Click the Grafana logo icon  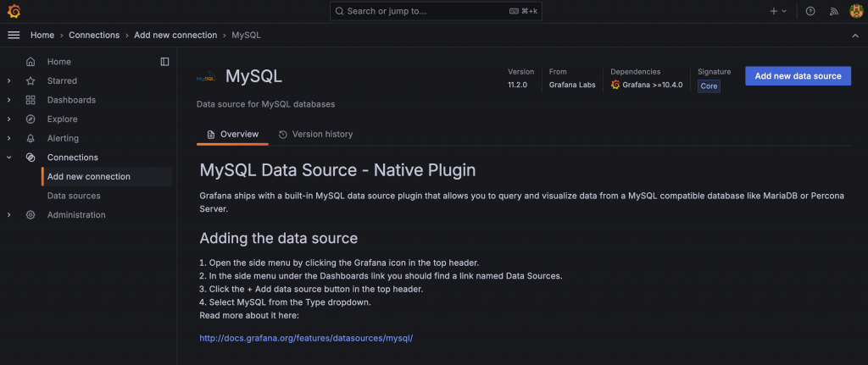14,11
